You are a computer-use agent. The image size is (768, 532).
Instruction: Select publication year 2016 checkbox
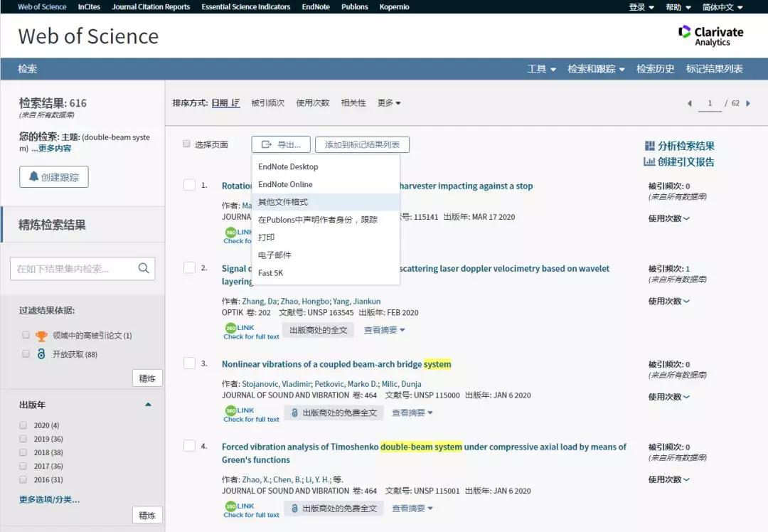pyautogui.click(x=23, y=479)
